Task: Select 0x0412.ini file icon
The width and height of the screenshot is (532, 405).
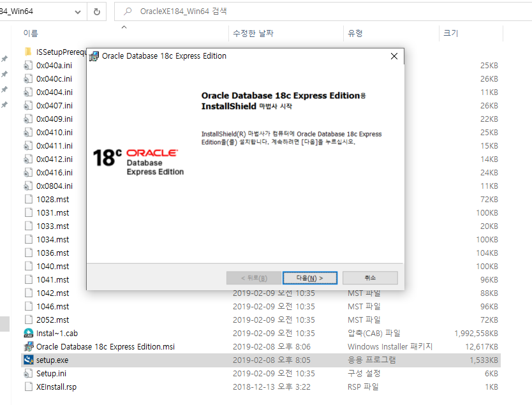Action: click(29, 159)
